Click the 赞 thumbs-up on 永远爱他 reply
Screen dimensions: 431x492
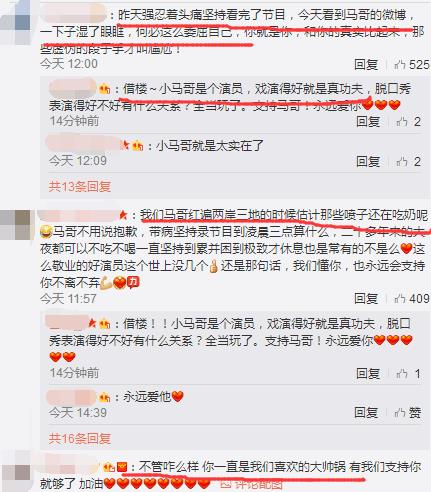407,413
